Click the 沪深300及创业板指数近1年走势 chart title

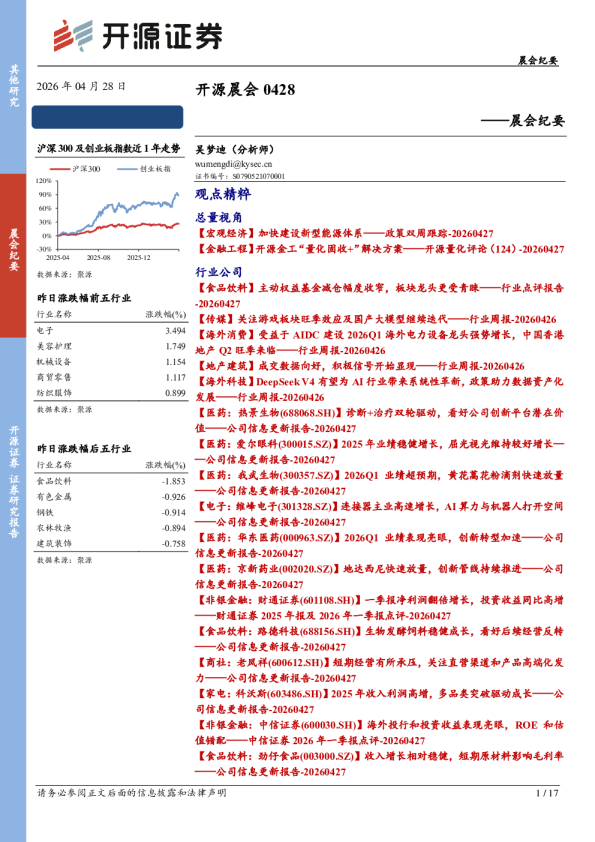click(108, 149)
